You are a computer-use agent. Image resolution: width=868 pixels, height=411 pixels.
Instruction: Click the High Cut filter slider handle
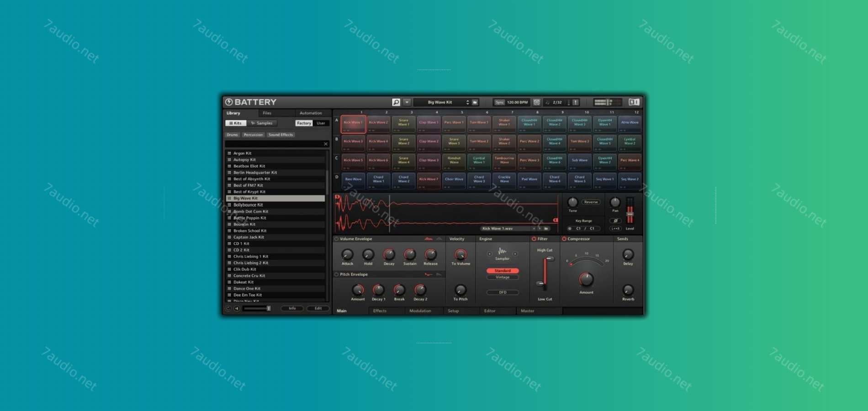click(550, 259)
